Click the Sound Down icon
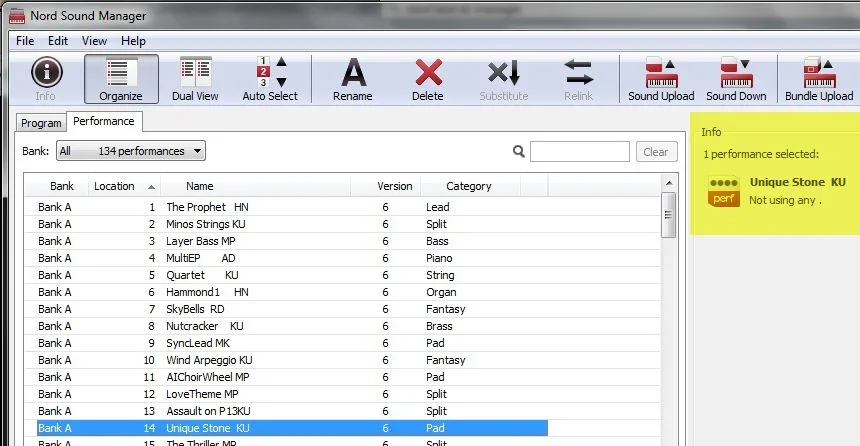860x446 pixels. coord(736,80)
